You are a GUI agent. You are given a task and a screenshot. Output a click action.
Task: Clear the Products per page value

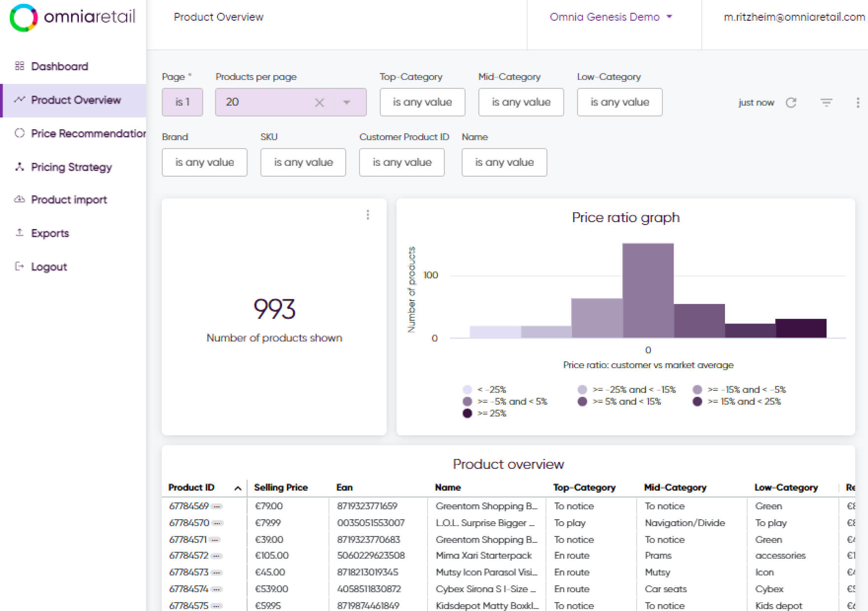tap(320, 102)
